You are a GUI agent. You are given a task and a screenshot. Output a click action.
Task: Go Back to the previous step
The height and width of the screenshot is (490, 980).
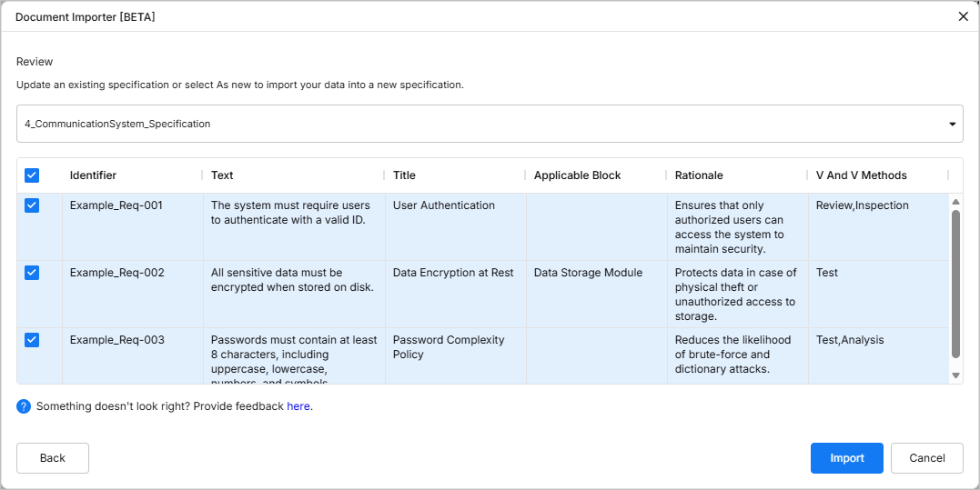point(53,458)
